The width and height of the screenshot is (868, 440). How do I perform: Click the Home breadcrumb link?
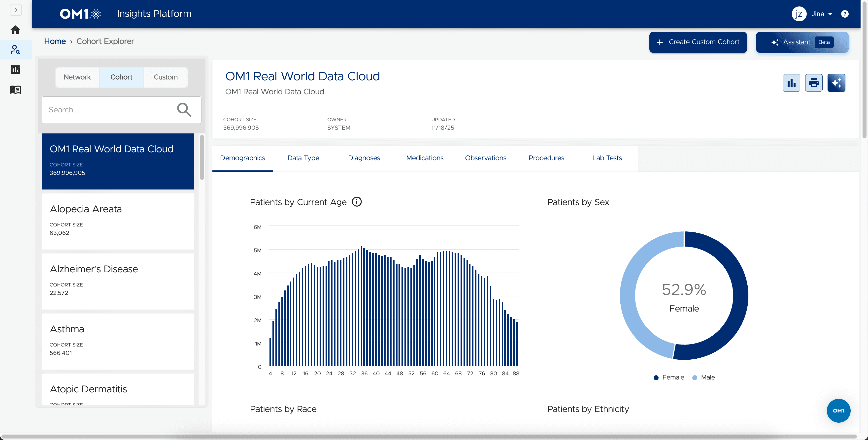point(55,41)
